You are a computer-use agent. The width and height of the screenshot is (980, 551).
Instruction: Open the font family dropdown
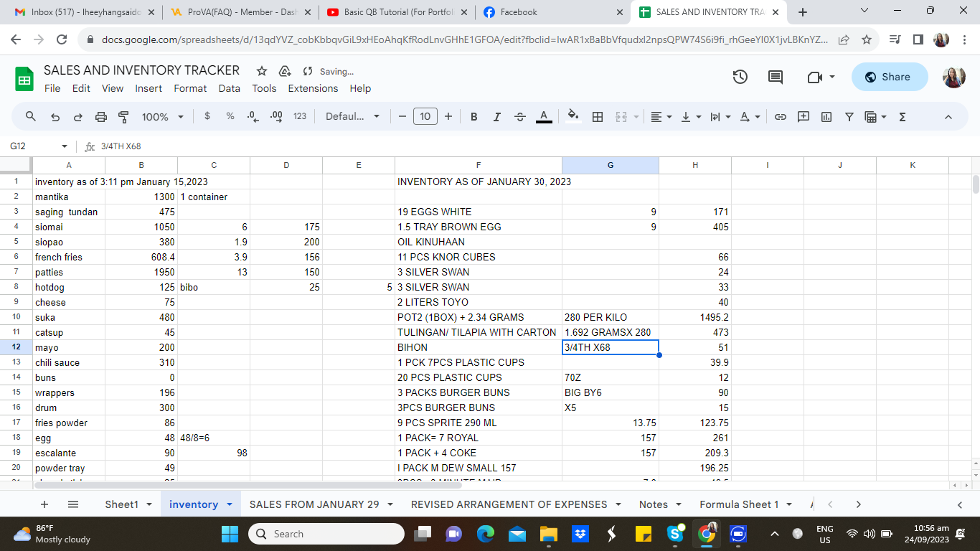pyautogui.click(x=353, y=117)
